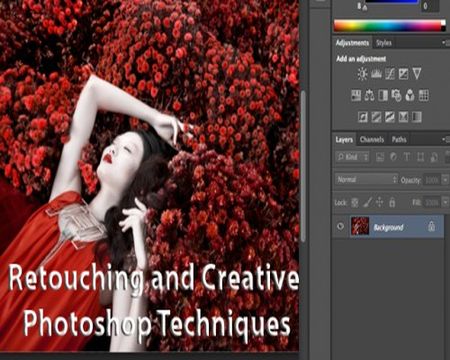Viewport: 450px width, 360px height.
Task: Toggle lock position
Action: pos(379,202)
